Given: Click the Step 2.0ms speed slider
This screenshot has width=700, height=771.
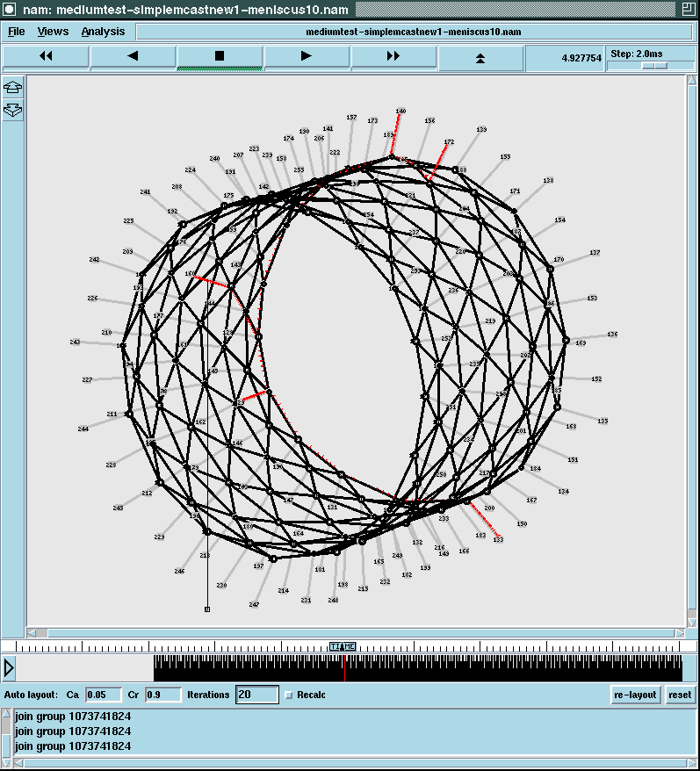Looking at the screenshot, I should pyautogui.click(x=653, y=65).
